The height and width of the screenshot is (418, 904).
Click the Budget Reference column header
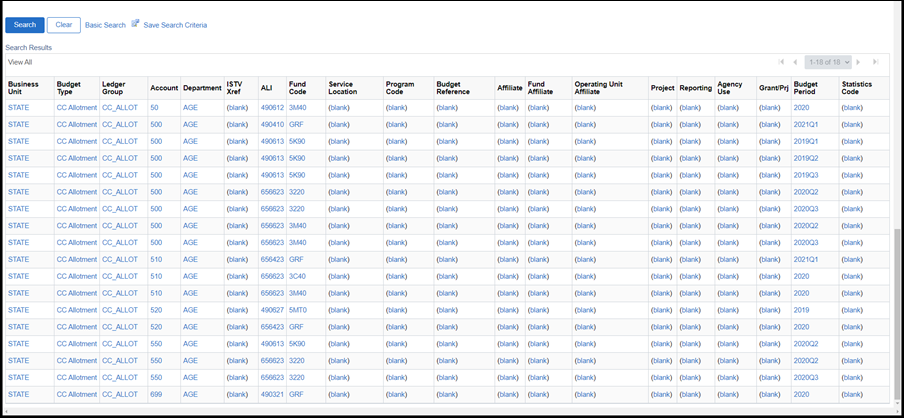point(453,88)
